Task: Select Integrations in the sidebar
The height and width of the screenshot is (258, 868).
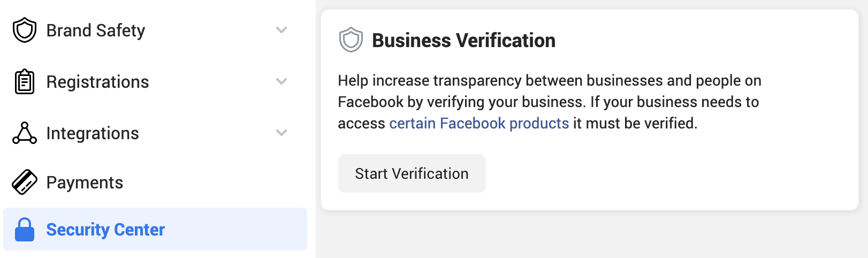Action: click(93, 133)
